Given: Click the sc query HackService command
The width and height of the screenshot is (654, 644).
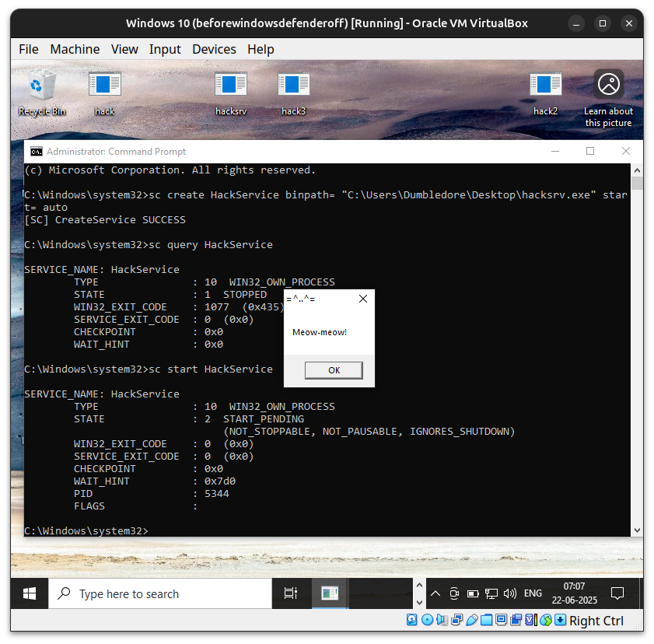Looking at the screenshot, I should (211, 244).
